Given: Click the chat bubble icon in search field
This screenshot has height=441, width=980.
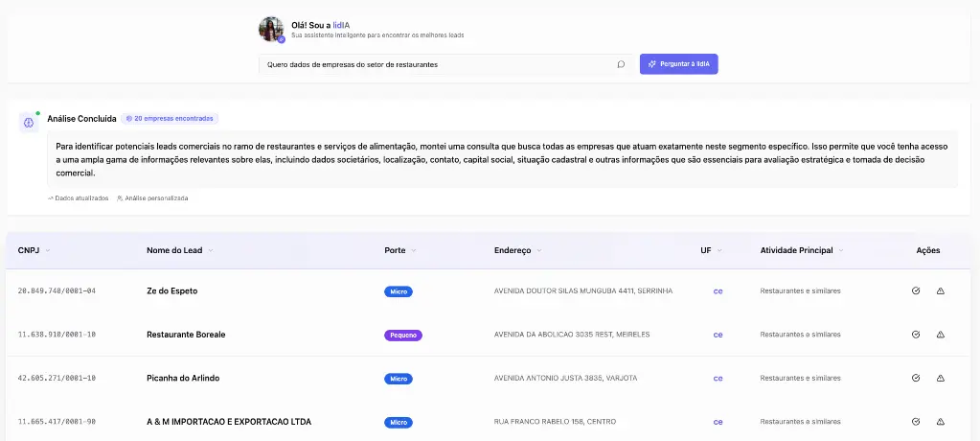Looking at the screenshot, I should click(x=621, y=65).
